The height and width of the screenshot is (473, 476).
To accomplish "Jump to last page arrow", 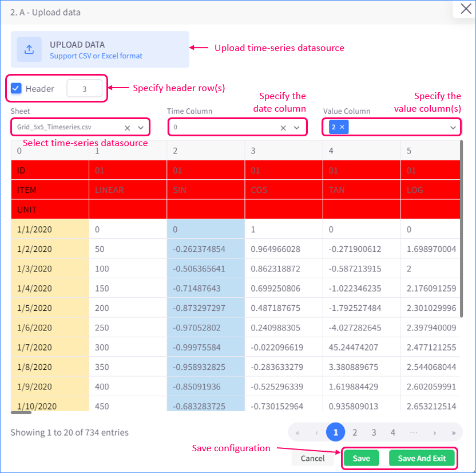I will click(x=454, y=432).
